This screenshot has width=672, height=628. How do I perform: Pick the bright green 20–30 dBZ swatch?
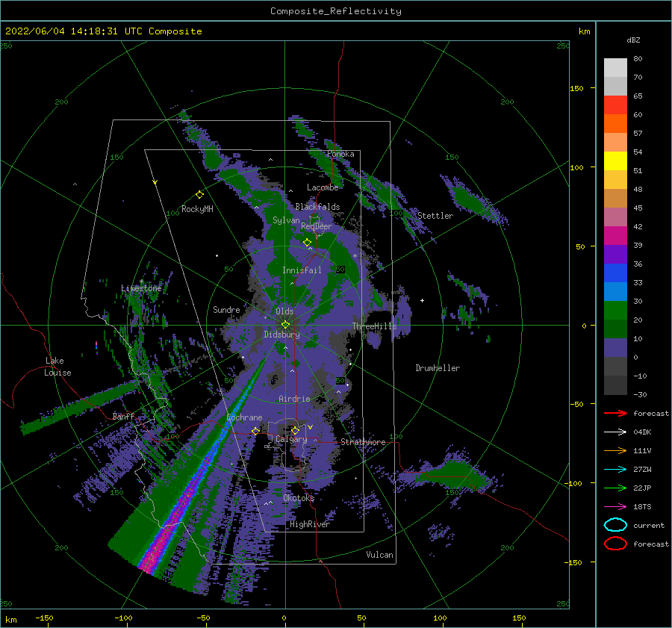(615, 310)
